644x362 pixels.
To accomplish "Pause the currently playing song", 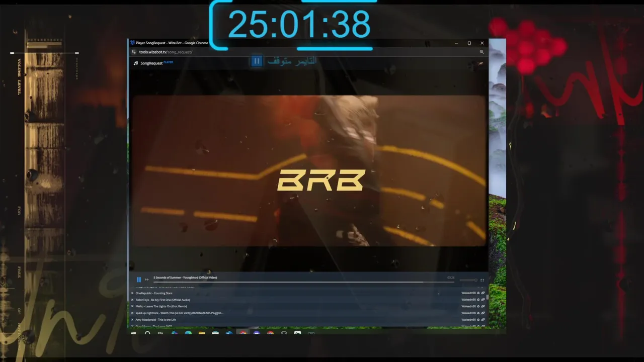I will click(x=139, y=280).
